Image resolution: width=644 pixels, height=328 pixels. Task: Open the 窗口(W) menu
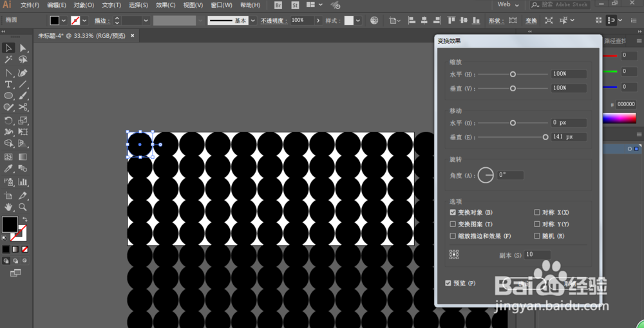pyautogui.click(x=222, y=5)
